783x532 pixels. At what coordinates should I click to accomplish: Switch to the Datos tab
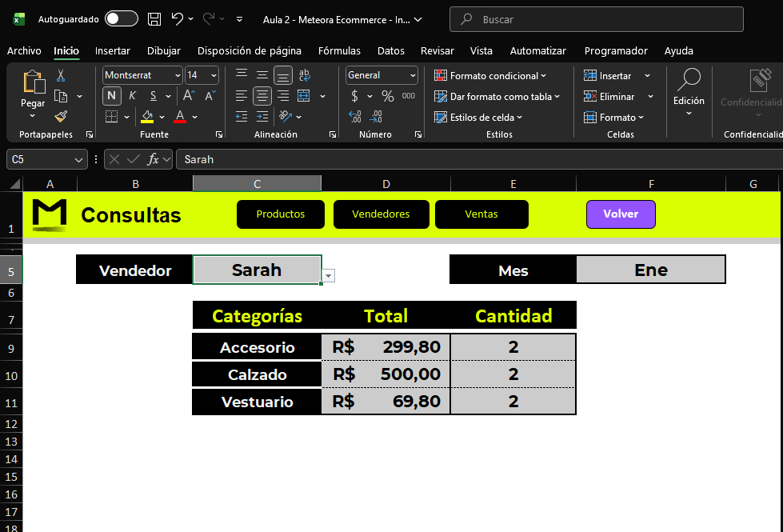pos(391,51)
